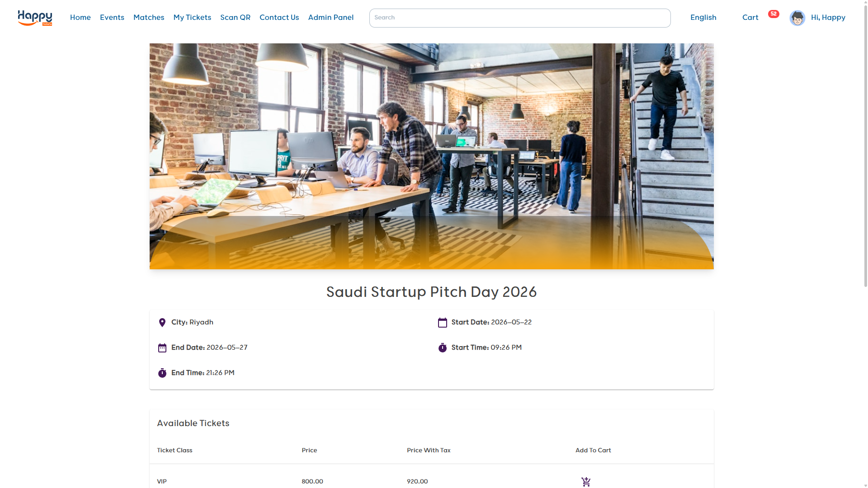The image size is (868, 488).
Task: Click the red cart count badge
Action: [774, 14]
